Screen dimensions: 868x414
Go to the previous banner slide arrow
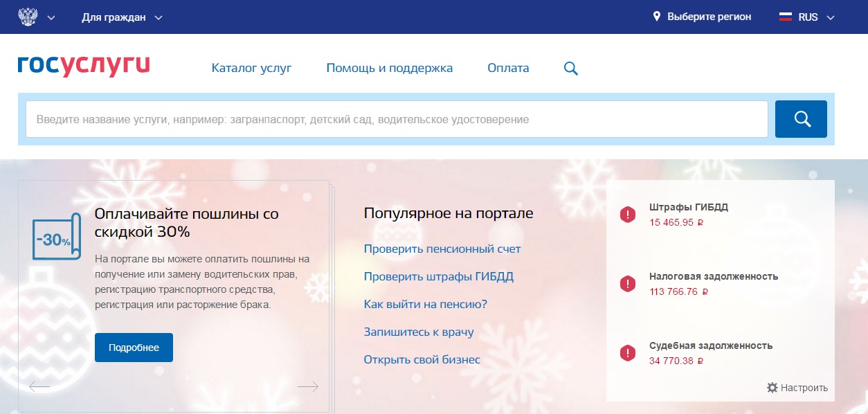[39, 387]
